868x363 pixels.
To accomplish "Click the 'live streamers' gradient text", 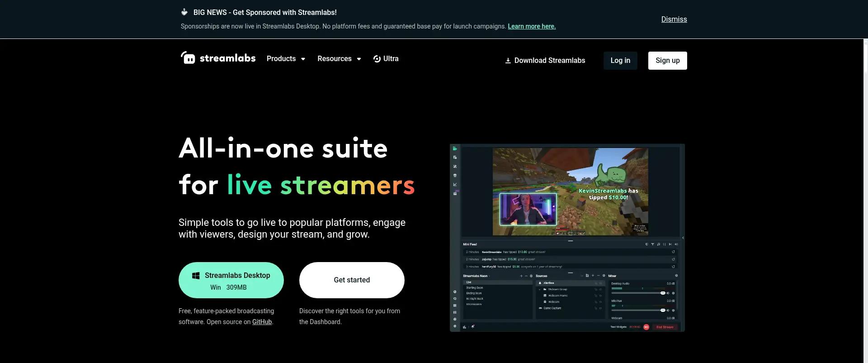I will point(321,185).
